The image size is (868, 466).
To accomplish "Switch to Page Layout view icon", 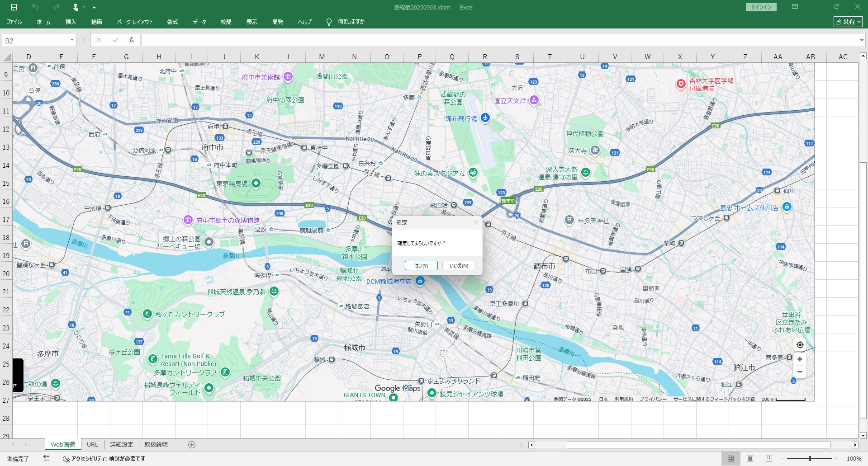I will (750, 458).
